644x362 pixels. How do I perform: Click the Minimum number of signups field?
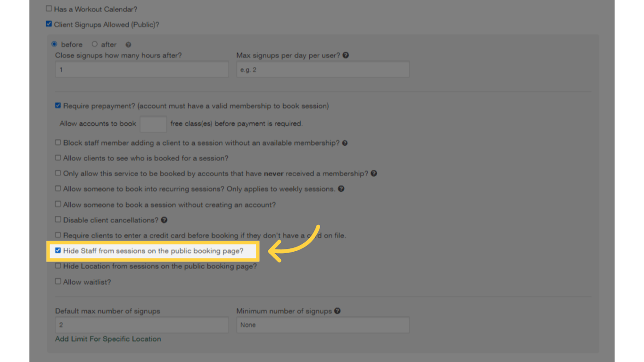tap(322, 324)
